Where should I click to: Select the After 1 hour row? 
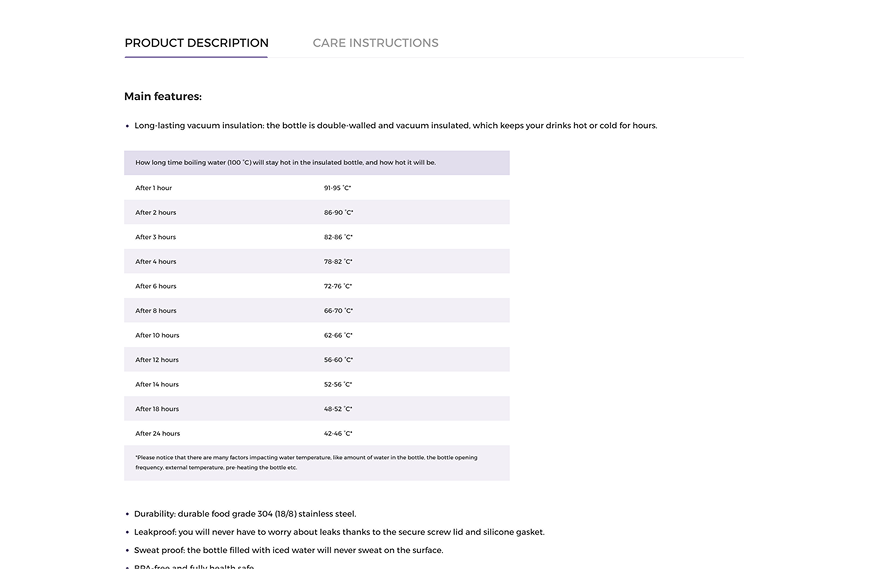(317, 188)
